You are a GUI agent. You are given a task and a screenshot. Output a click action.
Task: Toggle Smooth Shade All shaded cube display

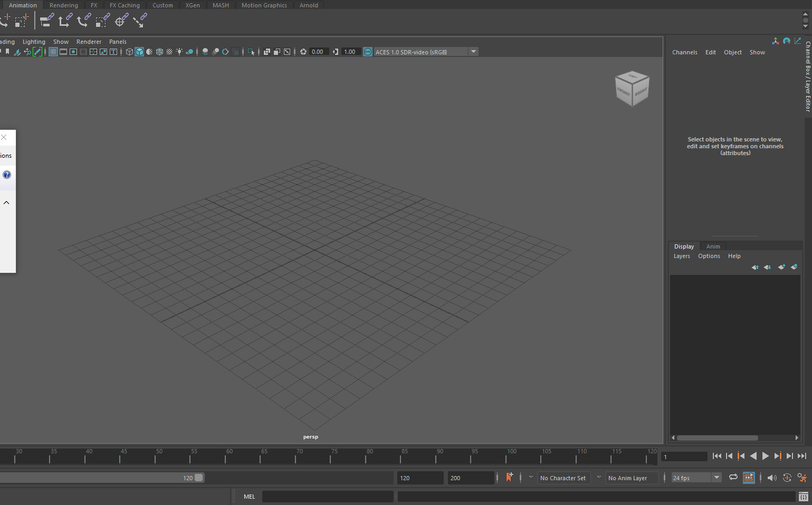point(139,51)
